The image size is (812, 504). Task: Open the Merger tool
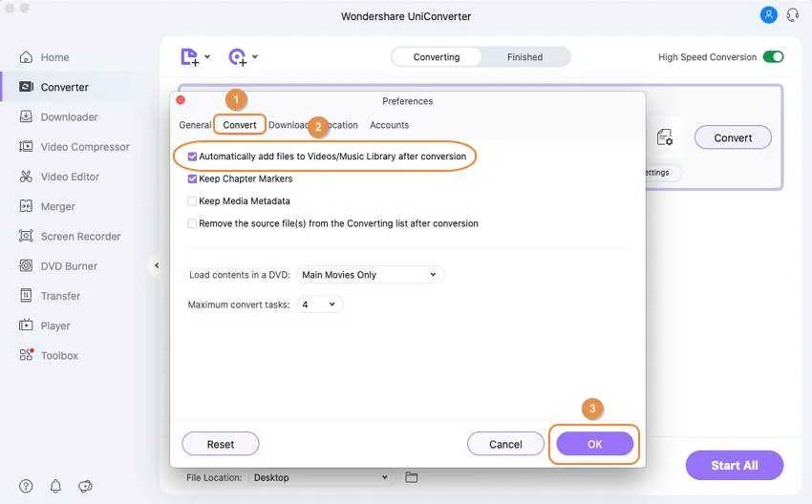click(x=47, y=206)
